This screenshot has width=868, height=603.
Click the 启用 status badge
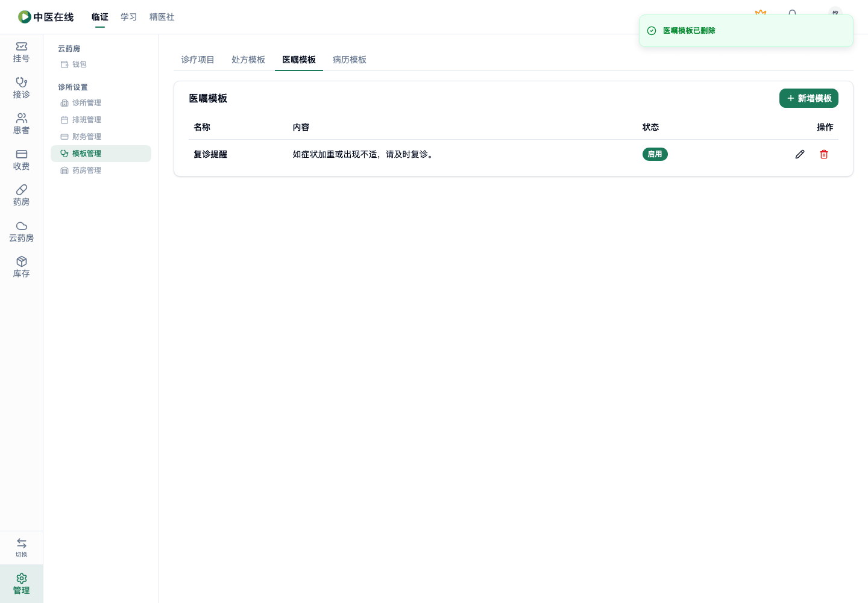(655, 154)
